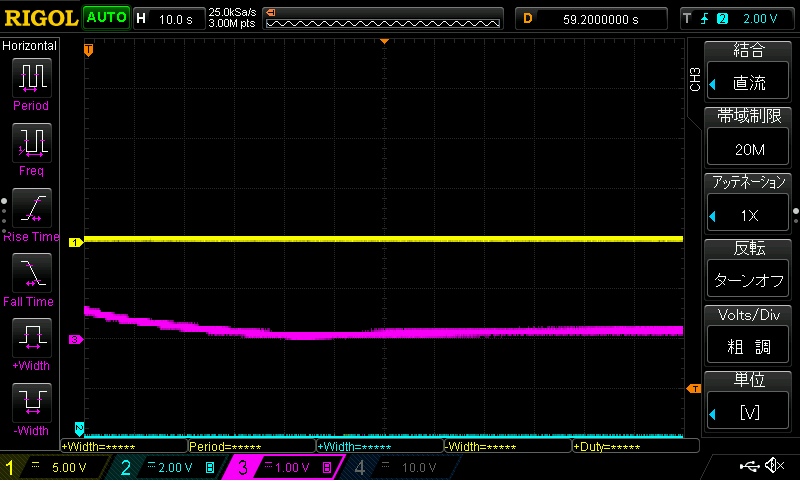Click the +Duty=***** measurement result
Viewport: 800px width, 480px height.
tap(636, 446)
